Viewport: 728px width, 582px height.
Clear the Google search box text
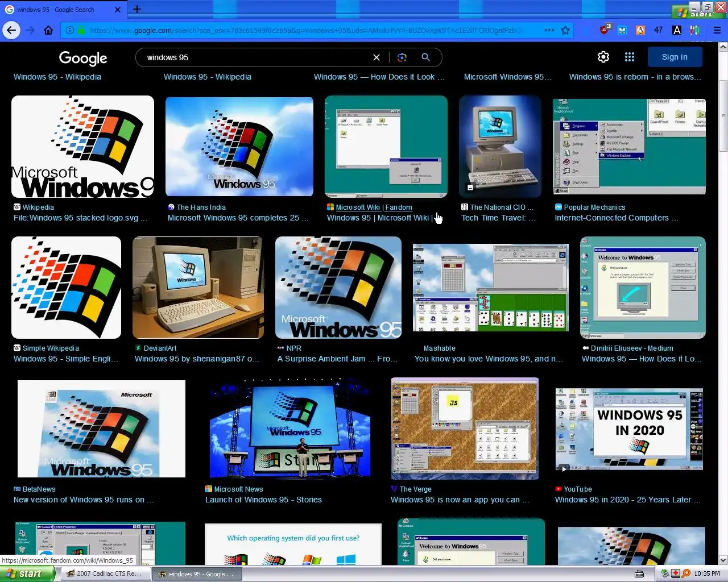[377, 57]
